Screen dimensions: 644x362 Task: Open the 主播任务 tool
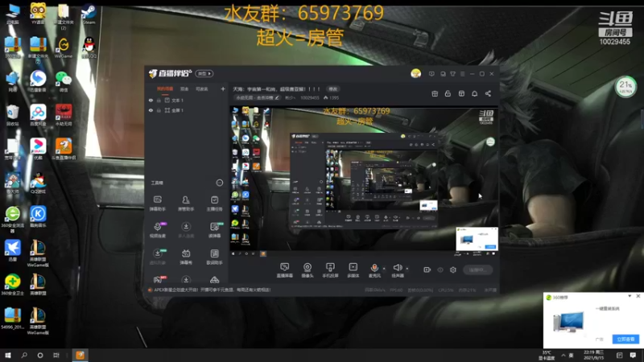(214, 203)
